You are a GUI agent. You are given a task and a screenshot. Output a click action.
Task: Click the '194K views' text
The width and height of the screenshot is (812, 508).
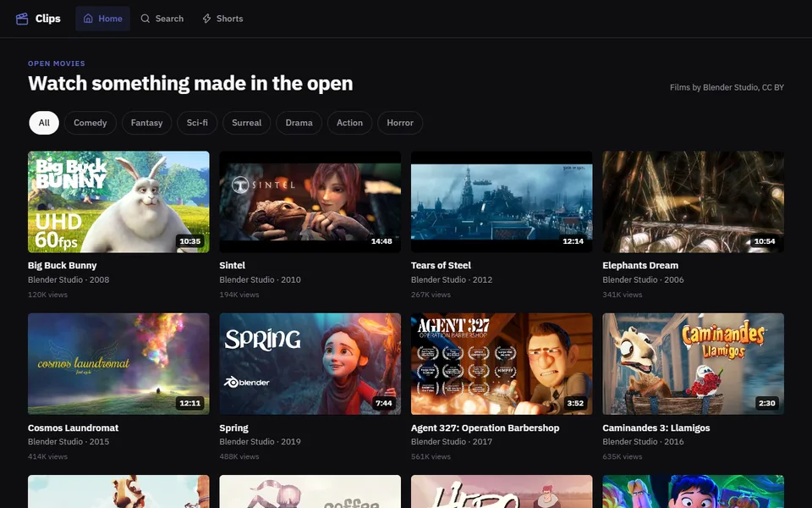(239, 295)
